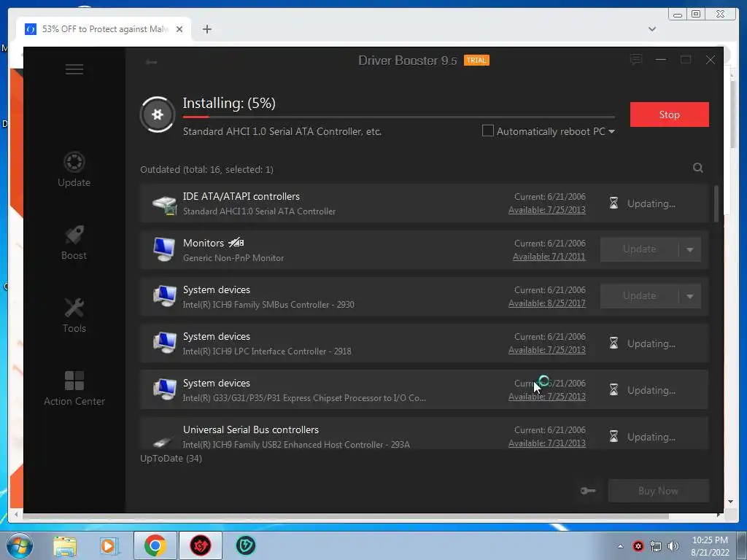Screen dimensions: 747x560
Task: Click the Monitors device icon
Action: 164,249
